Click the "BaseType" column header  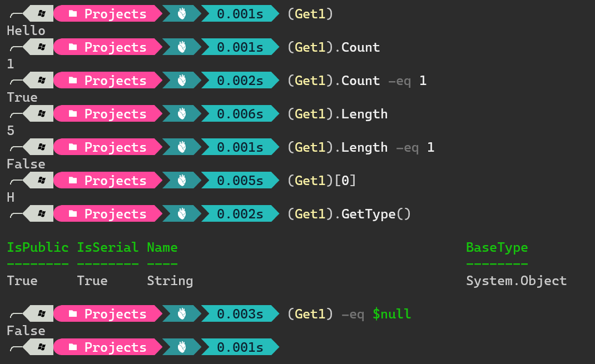click(497, 247)
